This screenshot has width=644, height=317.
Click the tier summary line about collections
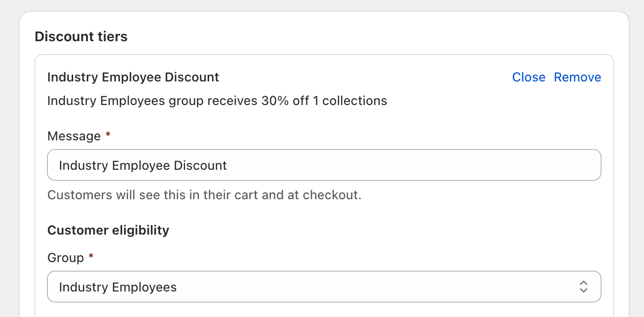tap(217, 101)
